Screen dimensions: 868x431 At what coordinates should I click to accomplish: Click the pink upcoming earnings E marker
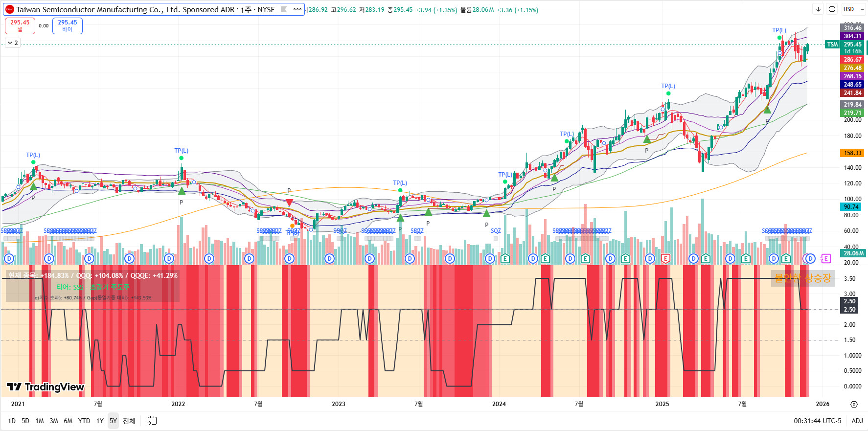coord(825,258)
